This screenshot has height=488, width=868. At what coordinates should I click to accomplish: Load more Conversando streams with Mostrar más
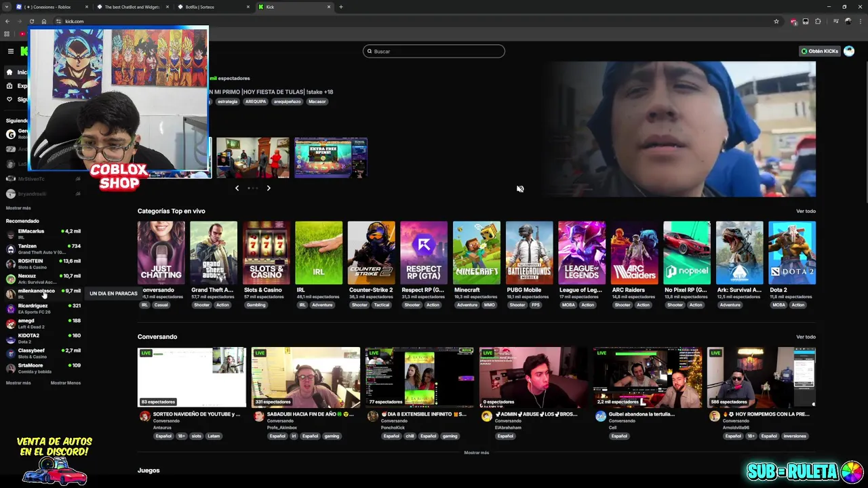point(477,452)
